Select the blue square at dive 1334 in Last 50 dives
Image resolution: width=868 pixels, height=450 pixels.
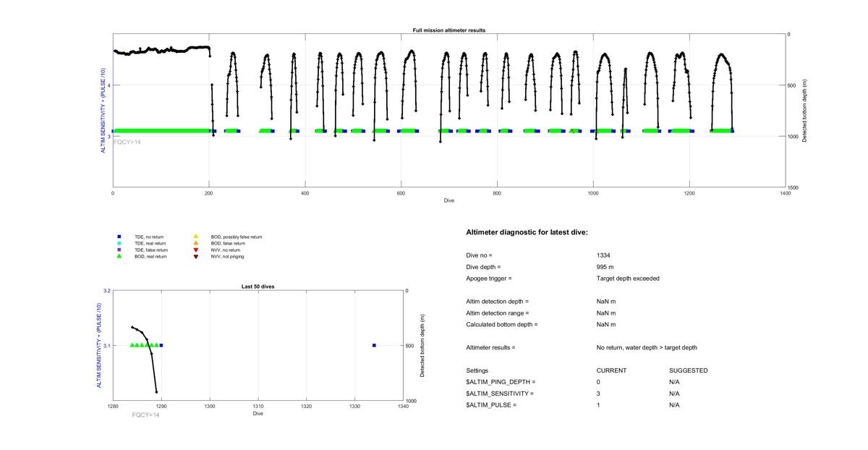374,345
